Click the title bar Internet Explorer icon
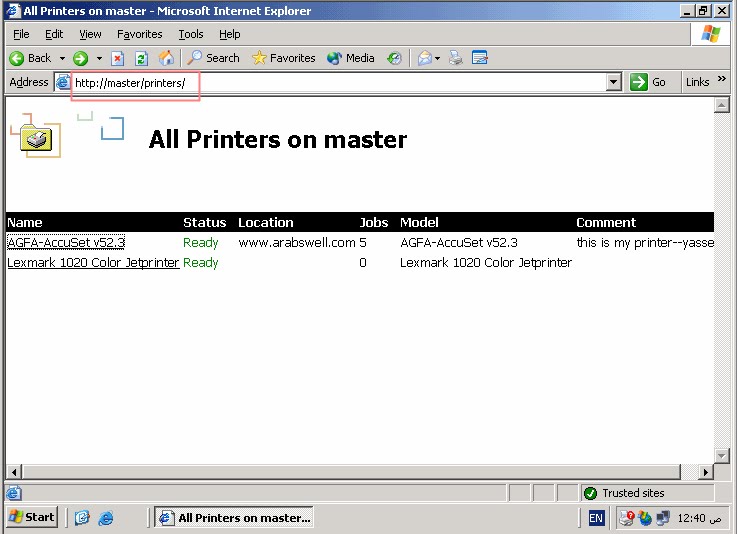The height and width of the screenshot is (534, 737). click(14, 10)
